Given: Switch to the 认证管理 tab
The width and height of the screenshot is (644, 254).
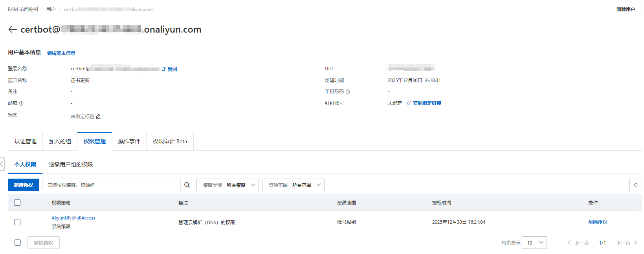Looking at the screenshot, I should 26,141.
